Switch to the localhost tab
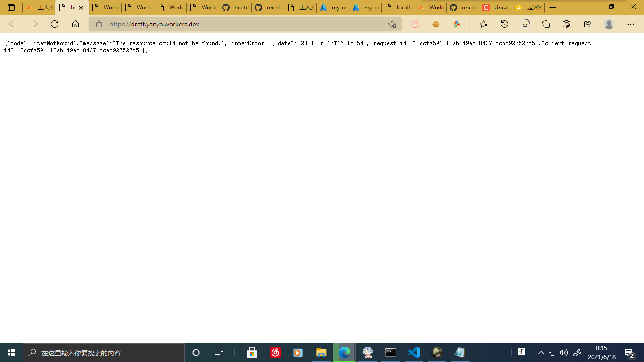 click(397, 8)
